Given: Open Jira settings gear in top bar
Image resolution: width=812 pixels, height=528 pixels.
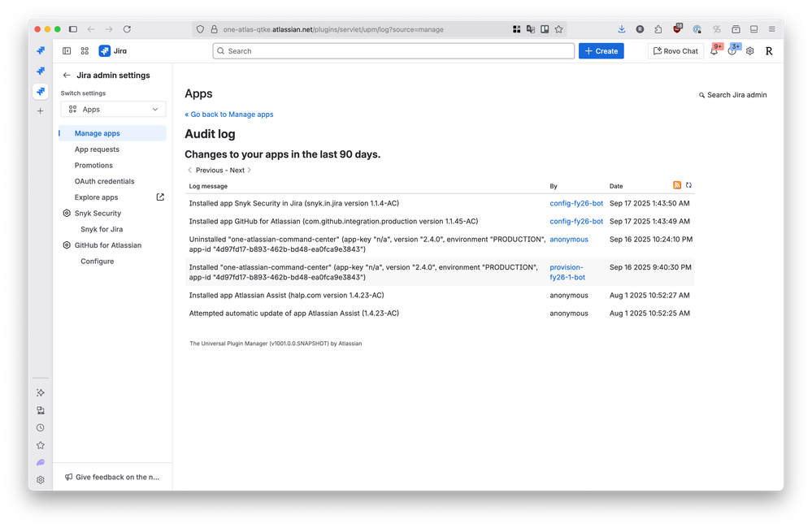Looking at the screenshot, I should pyautogui.click(x=750, y=51).
